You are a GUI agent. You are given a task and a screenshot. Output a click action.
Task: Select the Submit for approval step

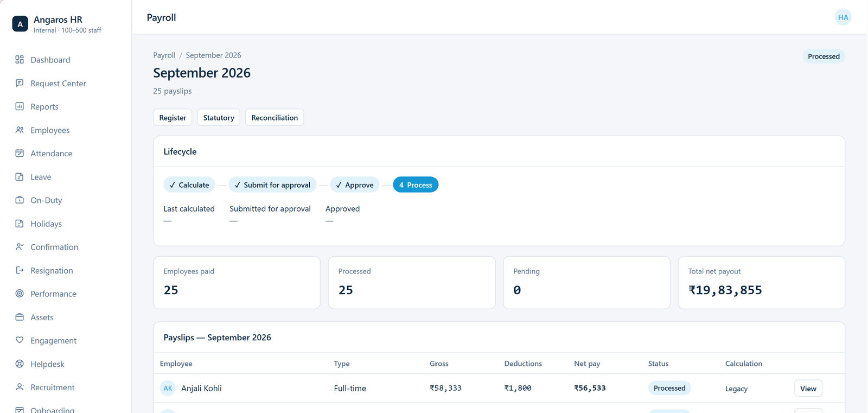(x=273, y=185)
